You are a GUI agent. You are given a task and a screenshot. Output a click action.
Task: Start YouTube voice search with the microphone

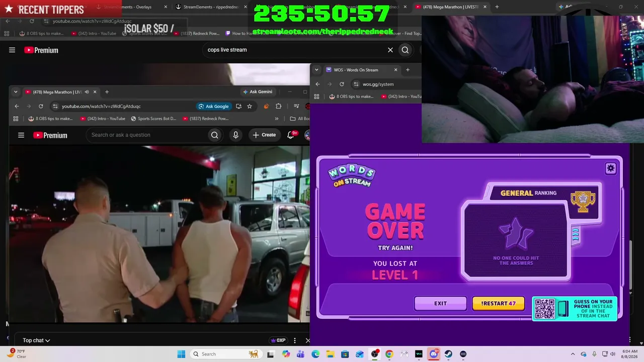coord(235,135)
